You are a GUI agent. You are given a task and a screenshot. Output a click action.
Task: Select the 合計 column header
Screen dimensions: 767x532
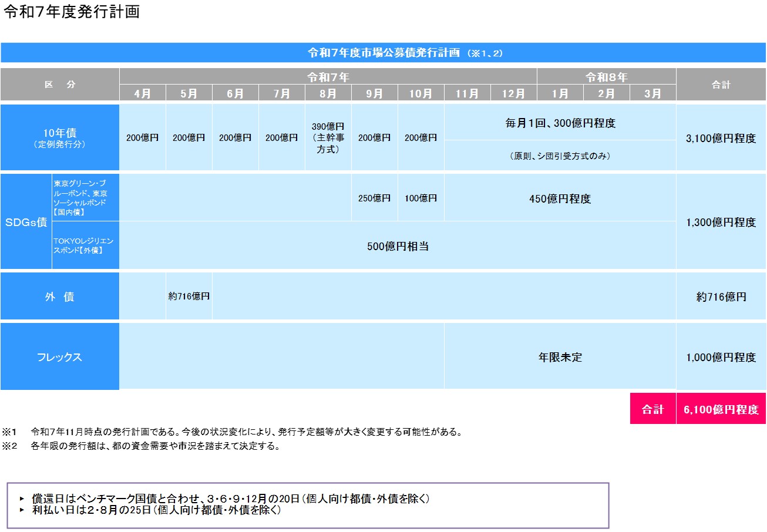[x=721, y=83]
